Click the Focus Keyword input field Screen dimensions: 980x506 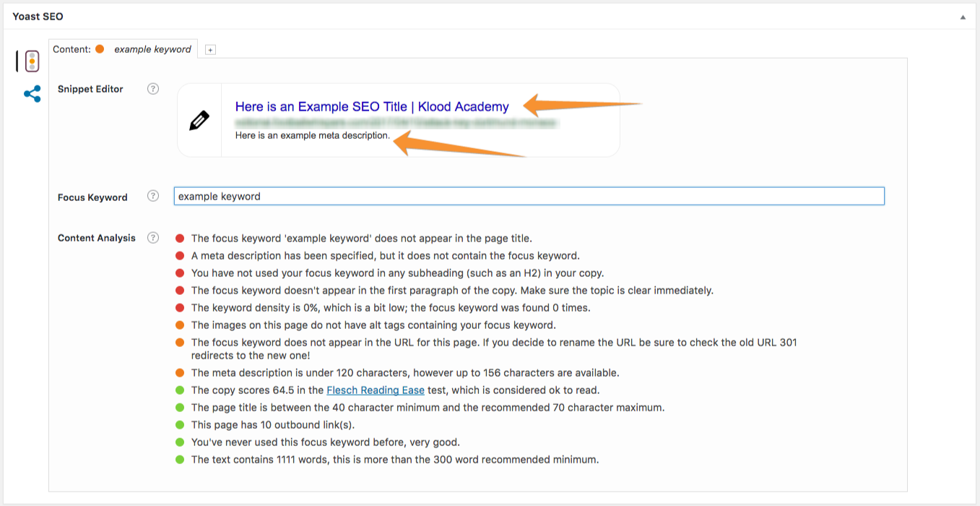(529, 196)
